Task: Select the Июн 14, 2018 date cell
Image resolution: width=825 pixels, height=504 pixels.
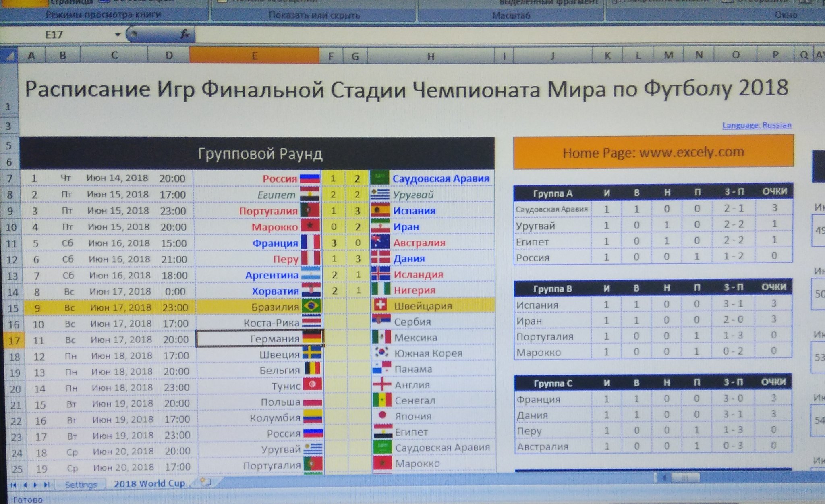Action: coord(117,178)
